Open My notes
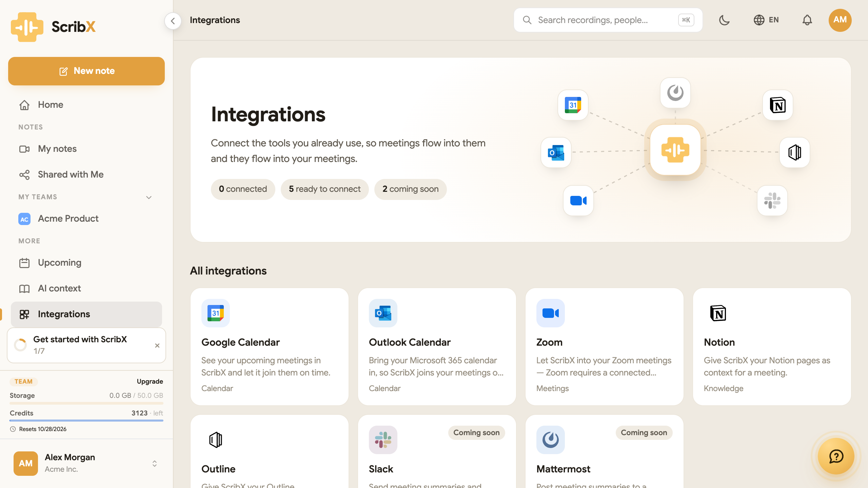 click(x=86, y=149)
